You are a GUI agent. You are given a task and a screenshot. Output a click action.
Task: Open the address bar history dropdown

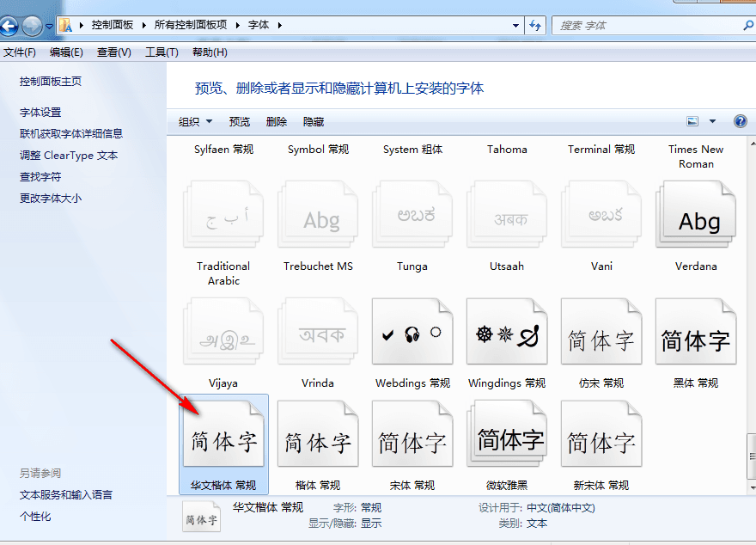coord(514,26)
